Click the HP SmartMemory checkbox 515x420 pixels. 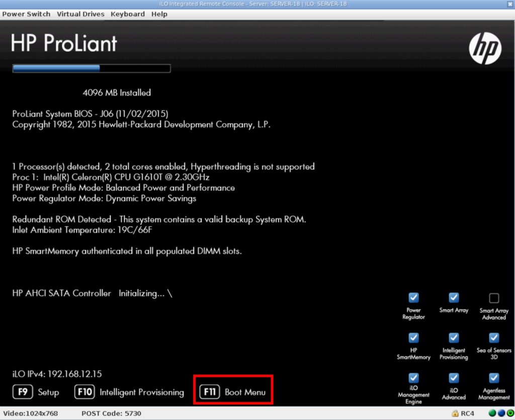(413, 338)
